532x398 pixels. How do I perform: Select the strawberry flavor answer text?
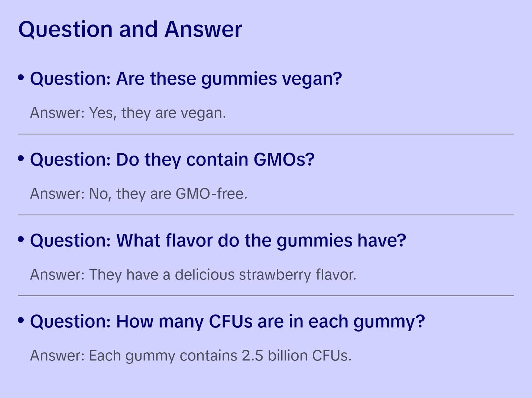(193, 275)
